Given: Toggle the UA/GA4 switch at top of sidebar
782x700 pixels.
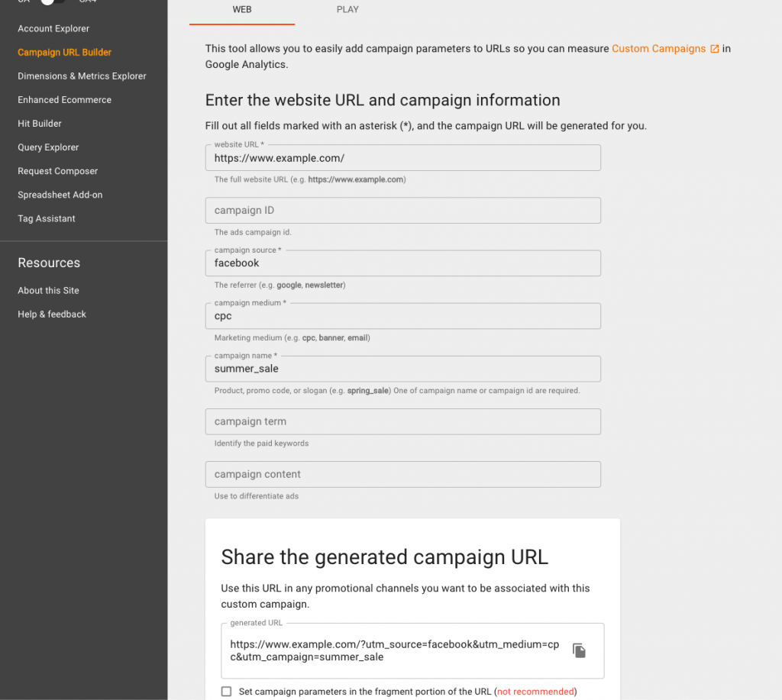Looking at the screenshot, I should click(x=53, y=2).
